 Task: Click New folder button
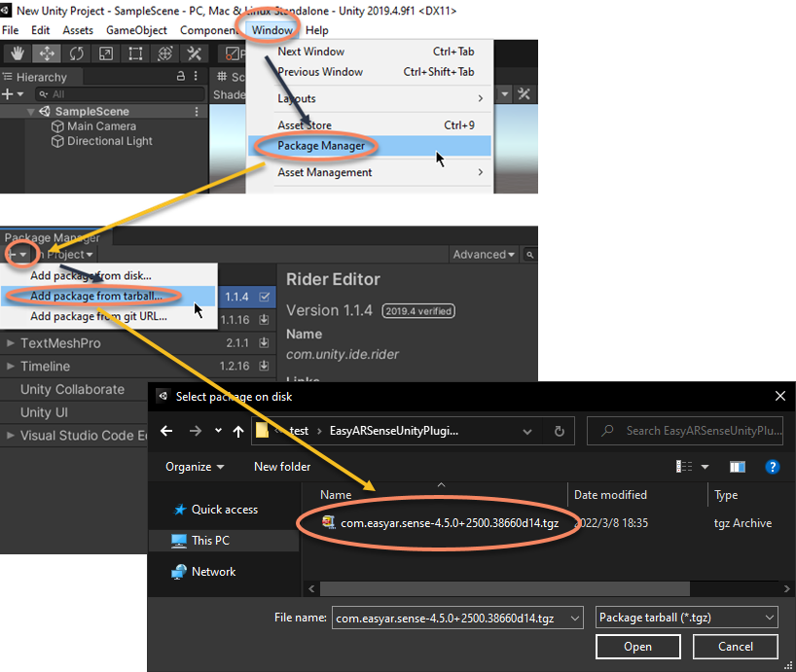pyautogui.click(x=282, y=467)
